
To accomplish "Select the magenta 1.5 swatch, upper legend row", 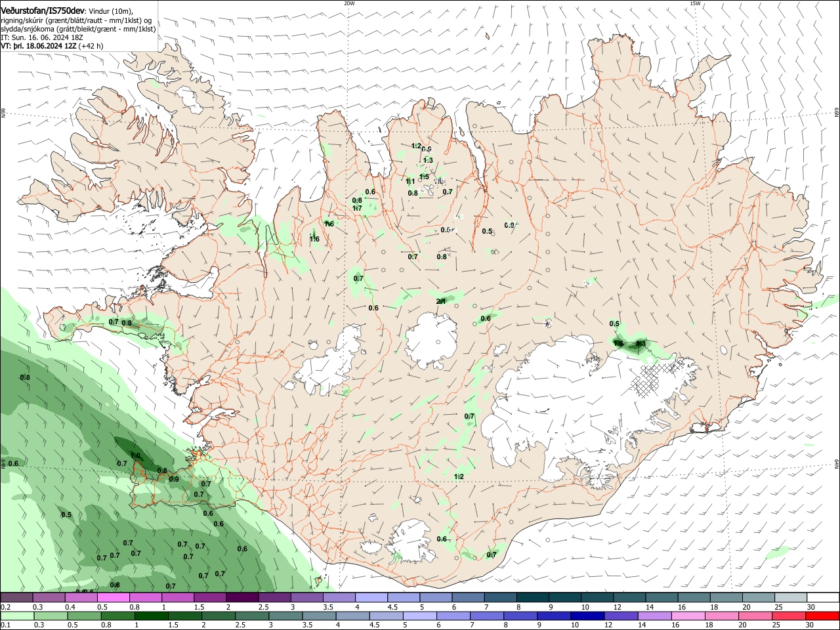I will [x=210, y=598].
